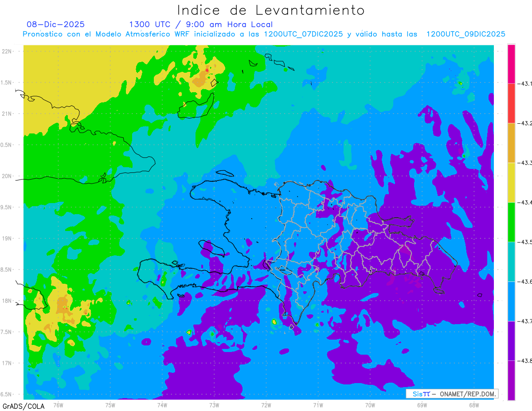The height and width of the screenshot is (411, 532).
Task: Click the '22N' latitude label
Action: coord(7,51)
